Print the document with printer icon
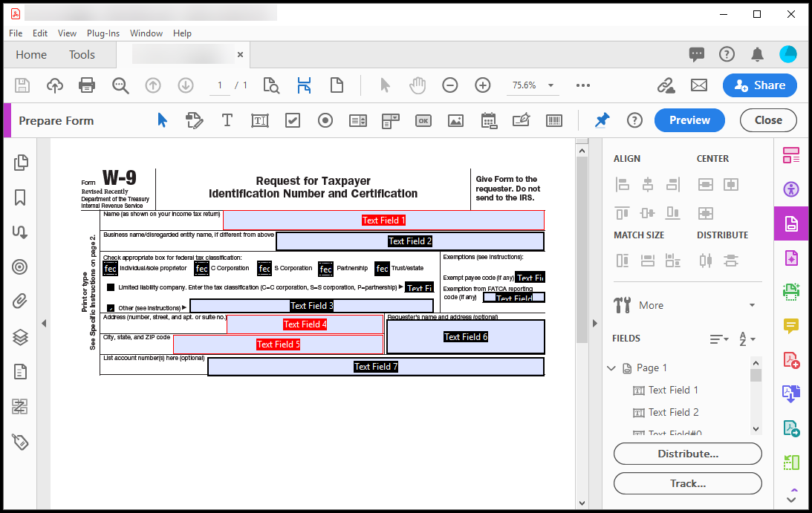Image resolution: width=812 pixels, height=513 pixels. click(86, 85)
